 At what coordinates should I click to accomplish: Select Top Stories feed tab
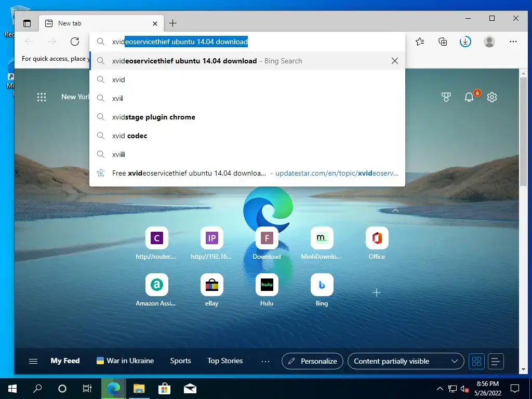[225, 361]
